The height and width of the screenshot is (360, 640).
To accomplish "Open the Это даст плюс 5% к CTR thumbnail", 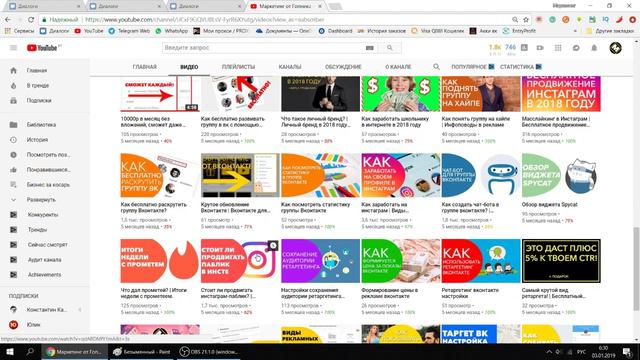I will (561, 261).
